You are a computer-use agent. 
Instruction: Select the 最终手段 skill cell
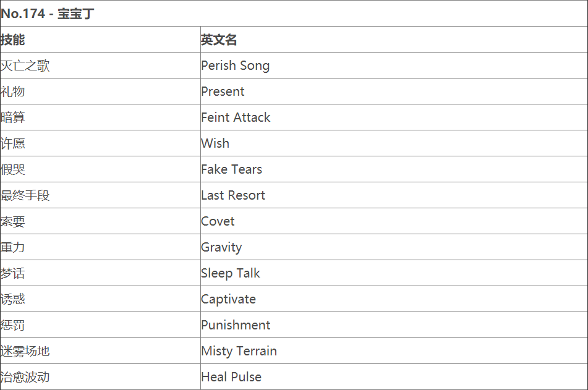(25, 195)
